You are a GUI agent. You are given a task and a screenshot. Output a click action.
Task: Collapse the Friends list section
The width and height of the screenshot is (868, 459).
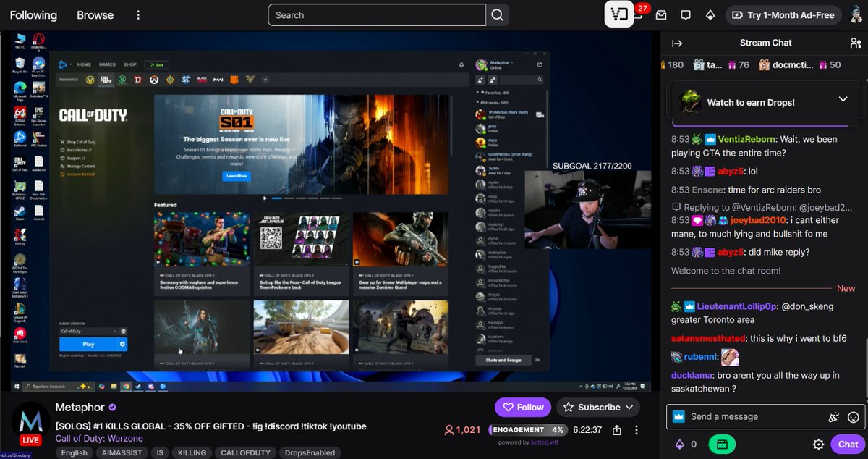click(x=478, y=103)
